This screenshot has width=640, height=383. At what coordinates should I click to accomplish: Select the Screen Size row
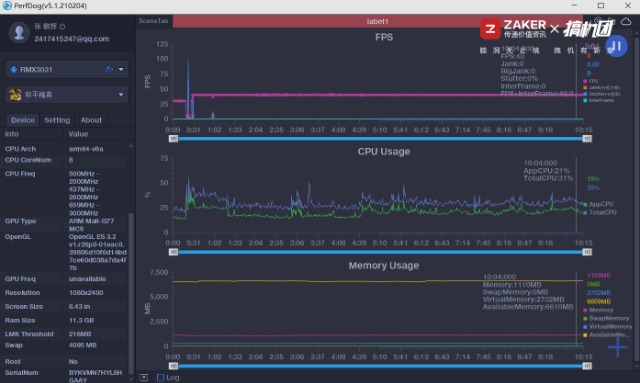65,307
